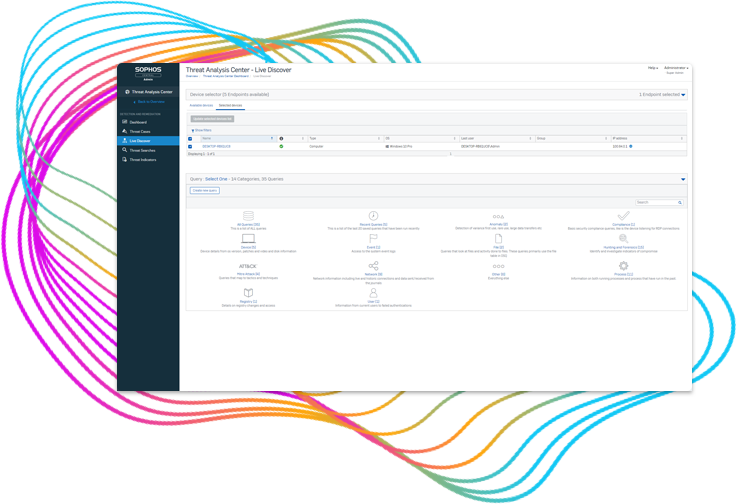Collapse the Query section arrow
Viewport: 737px width, 504px height.
point(684,180)
